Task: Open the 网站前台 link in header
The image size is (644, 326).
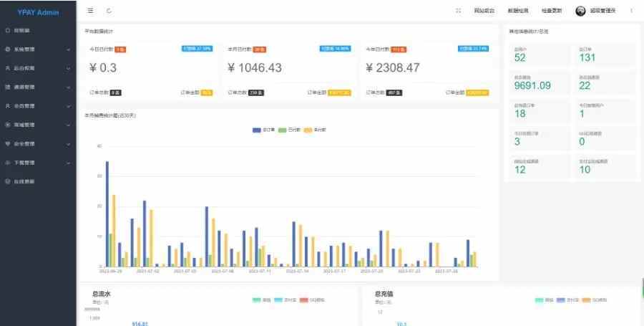Action: 484,11
